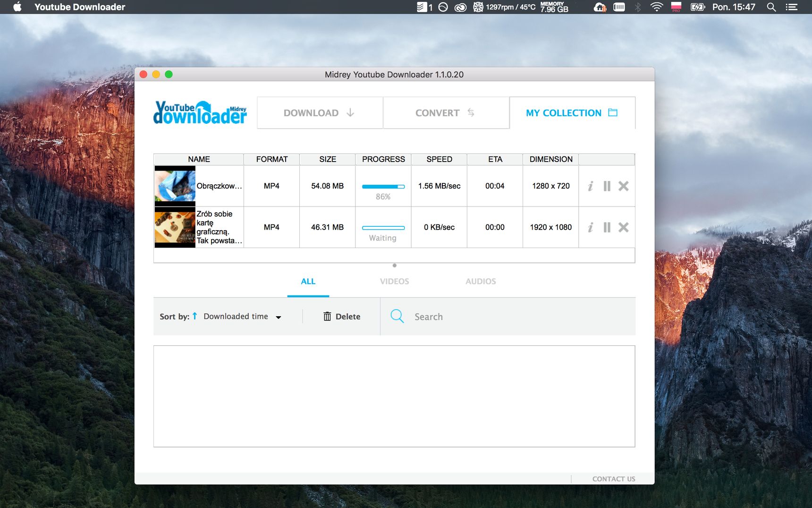Open Notification Center list icon
This screenshot has width=812, height=508.
pos(792,7)
